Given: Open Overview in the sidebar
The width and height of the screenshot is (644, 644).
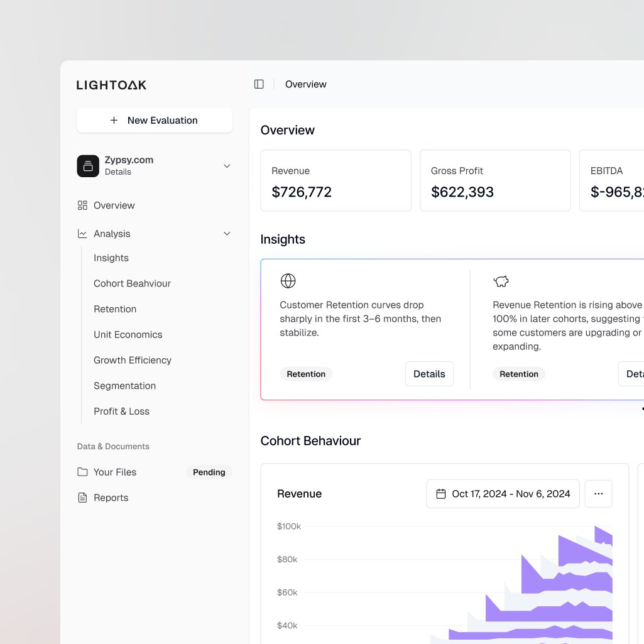Looking at the screenshot, I should click(114, 205).
